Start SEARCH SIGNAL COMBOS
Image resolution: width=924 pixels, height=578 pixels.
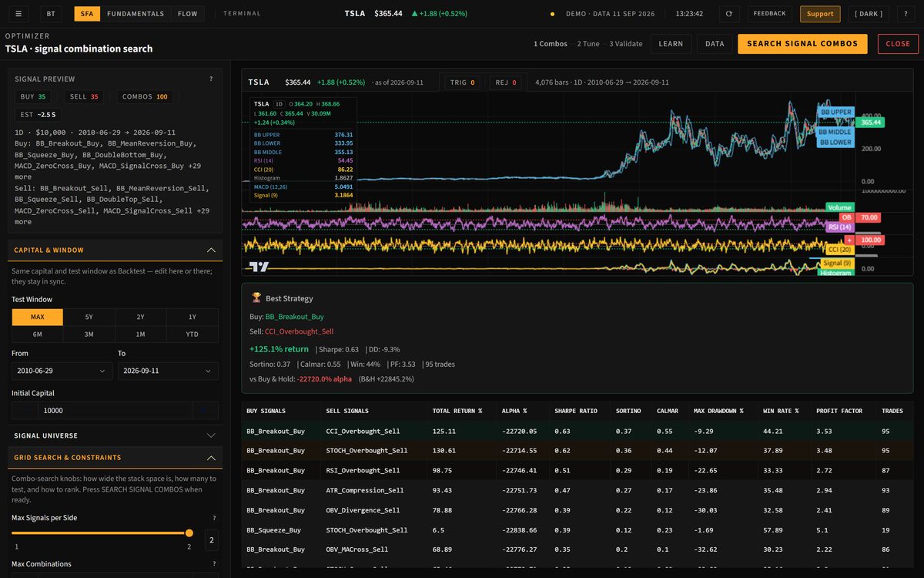click(x=802, y=44)
